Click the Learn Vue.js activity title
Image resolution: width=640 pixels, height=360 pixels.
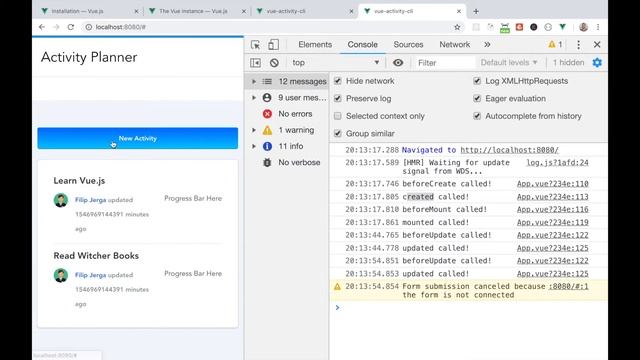79,181
